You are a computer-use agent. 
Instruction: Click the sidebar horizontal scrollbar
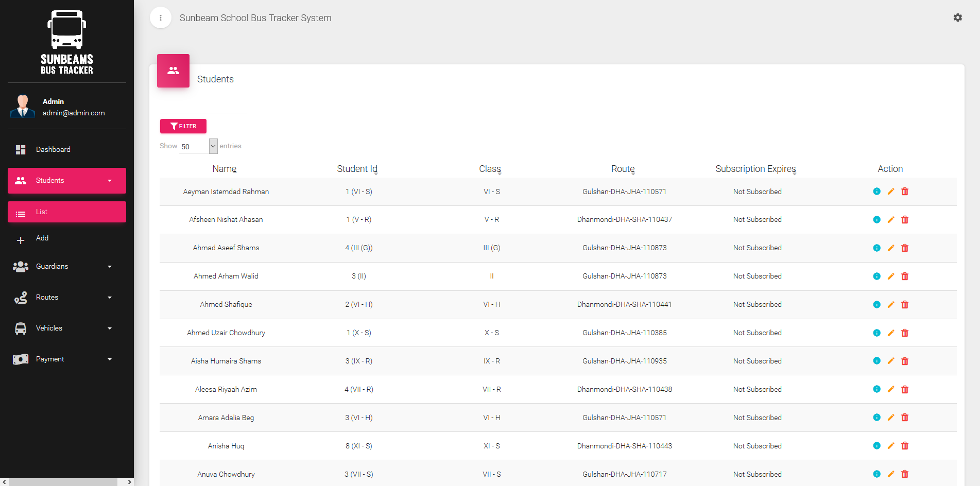click(x=63, y=482)
